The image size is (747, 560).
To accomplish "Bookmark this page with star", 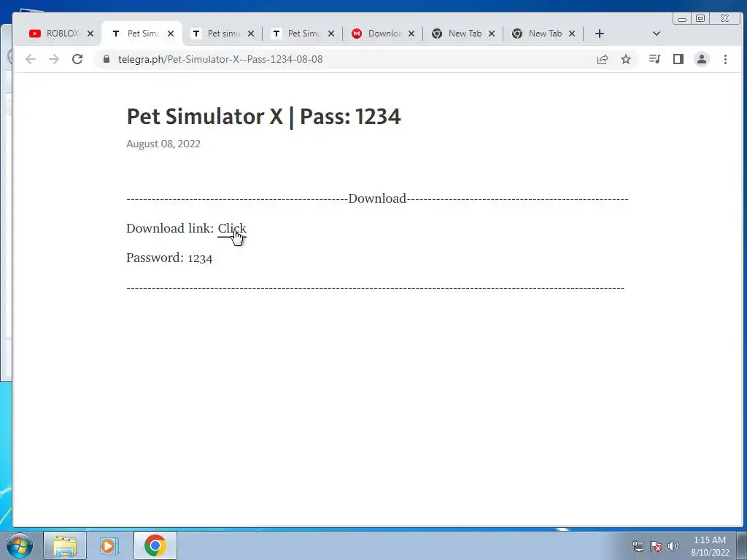I will click(626, 59).
